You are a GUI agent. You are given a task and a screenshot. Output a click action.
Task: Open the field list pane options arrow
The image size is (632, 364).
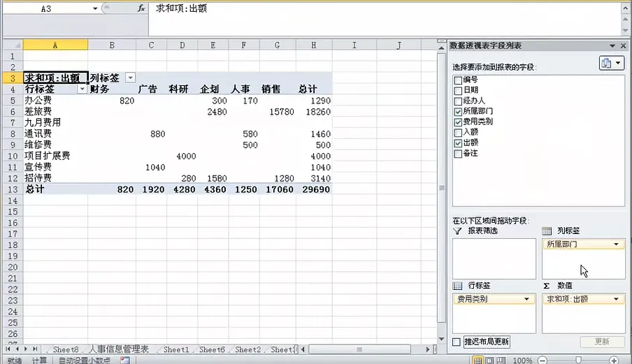pyautogui.click(x=612, y=46)
